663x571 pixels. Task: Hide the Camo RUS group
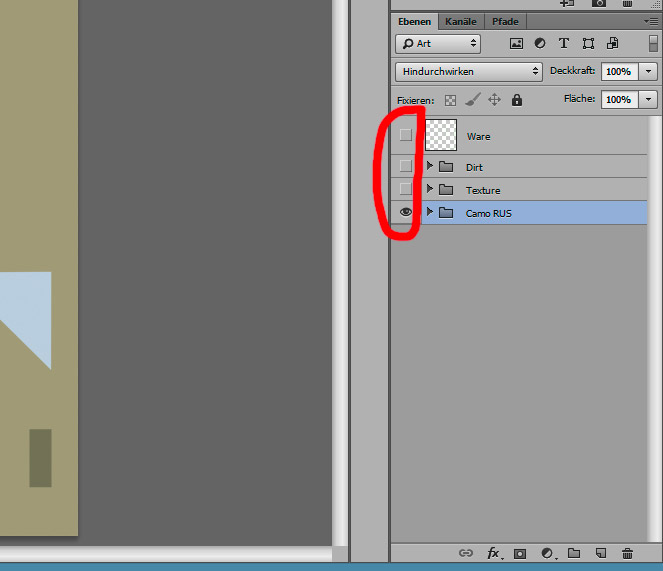point(406,212)
